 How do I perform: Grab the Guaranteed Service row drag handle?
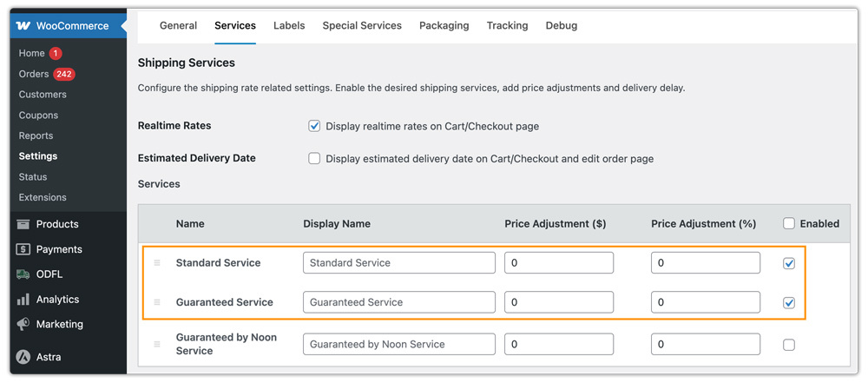[156, 302]
